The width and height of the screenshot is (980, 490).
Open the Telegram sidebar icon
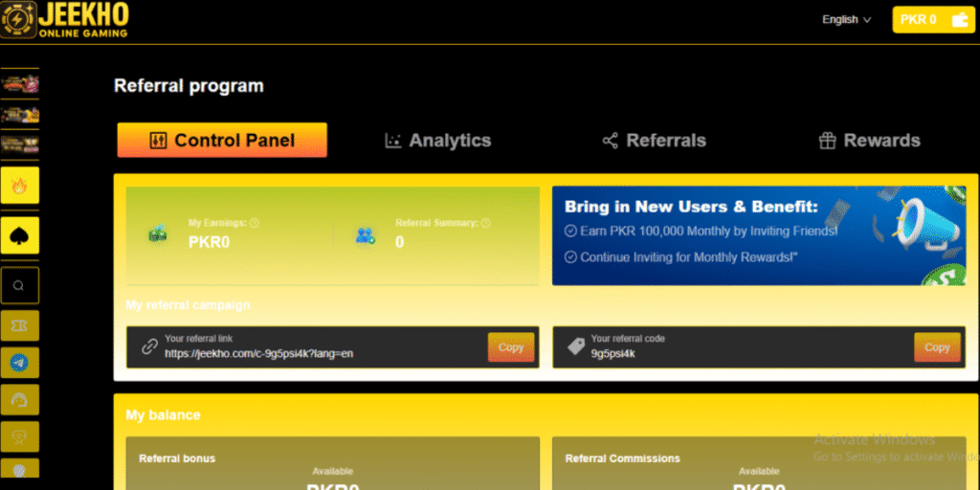[20, 363]
